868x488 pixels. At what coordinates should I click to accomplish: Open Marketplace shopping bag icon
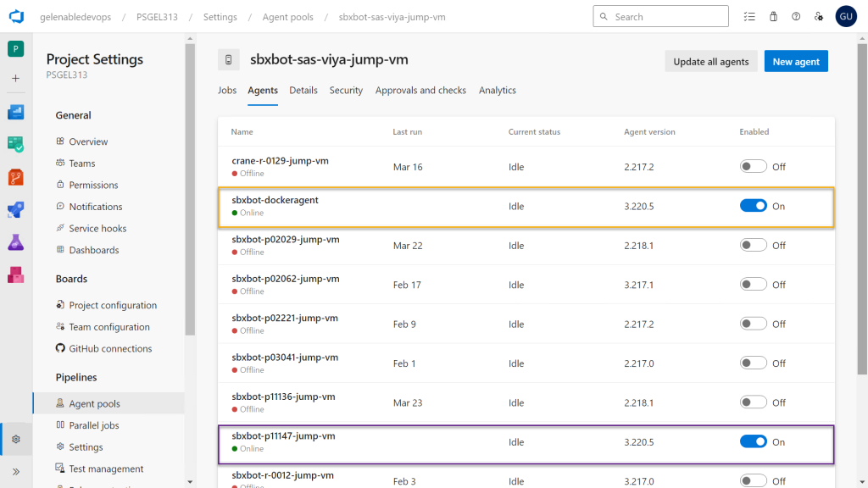[773, 16]
